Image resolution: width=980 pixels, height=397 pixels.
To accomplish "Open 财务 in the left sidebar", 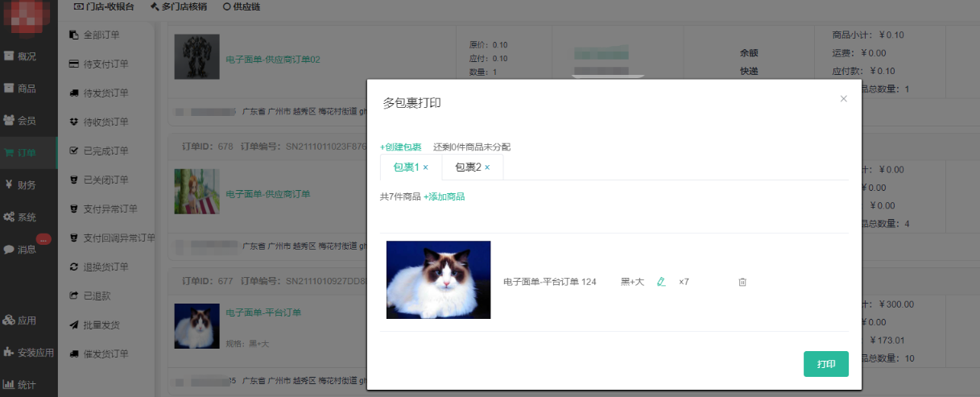I will pyautogui.click(x=28, y=185).
